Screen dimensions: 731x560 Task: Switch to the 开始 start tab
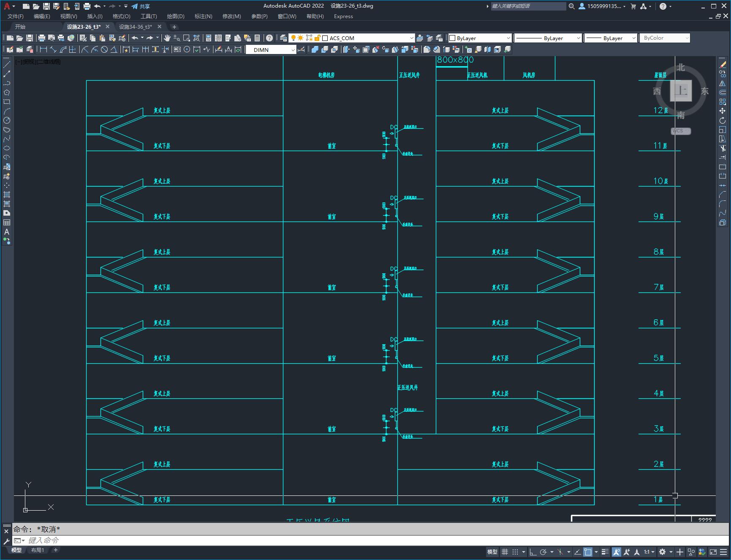click(20, 27)
